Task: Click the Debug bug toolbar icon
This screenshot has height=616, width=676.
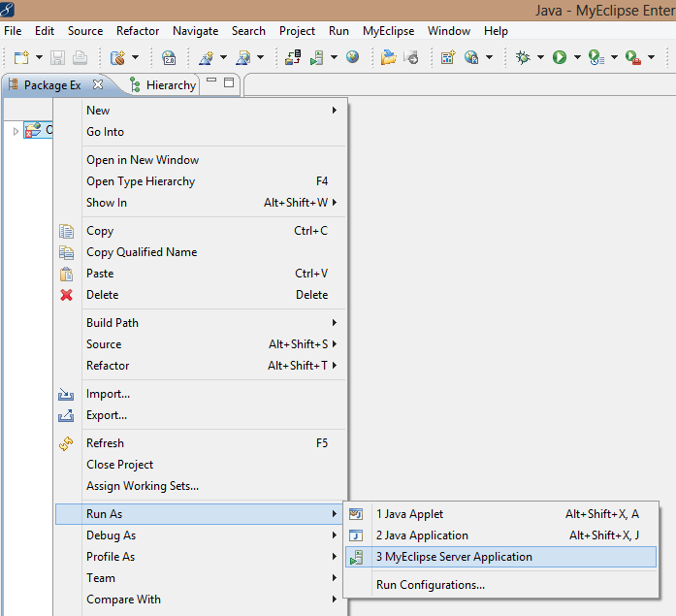Action: point(523,57)
